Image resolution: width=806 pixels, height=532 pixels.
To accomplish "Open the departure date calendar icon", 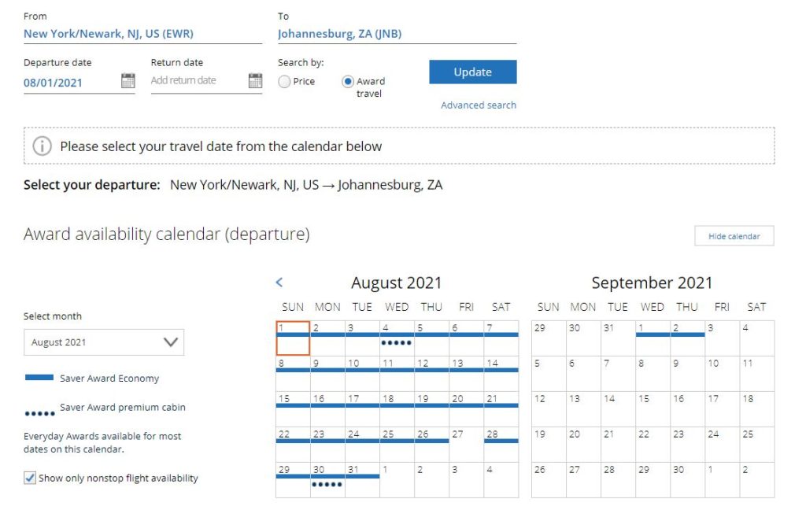I will (128, 80).
